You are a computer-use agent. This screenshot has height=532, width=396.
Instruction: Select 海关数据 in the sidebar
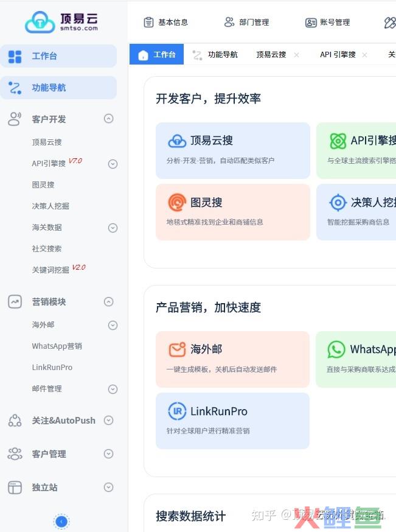(x=47, y=227)
